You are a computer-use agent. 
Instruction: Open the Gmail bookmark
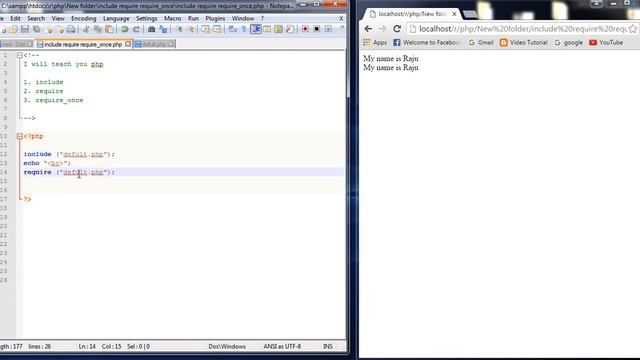[481, 42]
